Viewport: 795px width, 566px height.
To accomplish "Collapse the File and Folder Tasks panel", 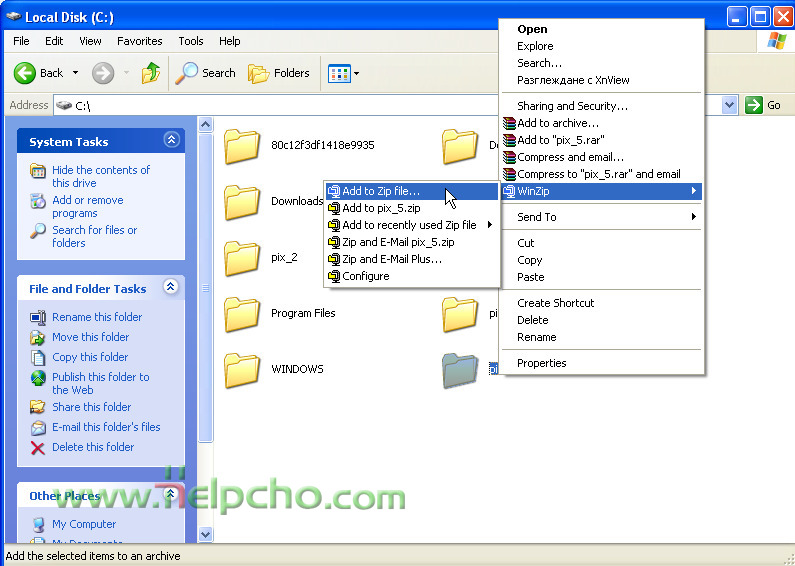I will (171, 287).
